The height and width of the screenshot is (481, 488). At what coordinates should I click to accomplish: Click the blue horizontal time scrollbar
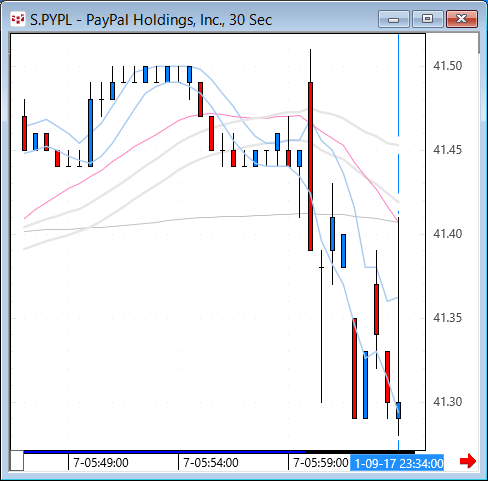164,452
